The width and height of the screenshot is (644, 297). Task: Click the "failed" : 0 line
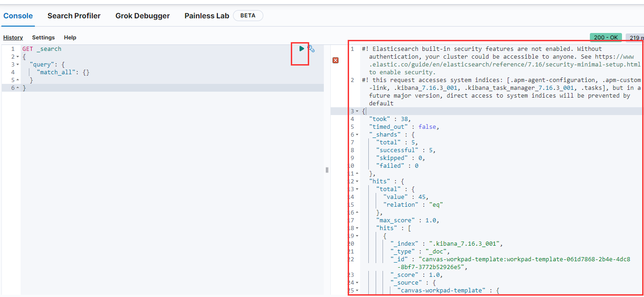click(x=397, y=165)
